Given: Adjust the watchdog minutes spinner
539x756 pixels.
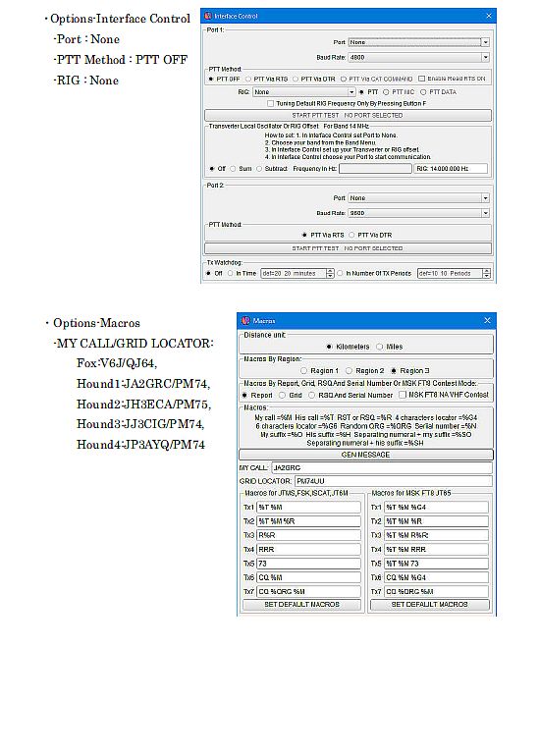Looking at the screenshot, I should [x=330, y=273].
